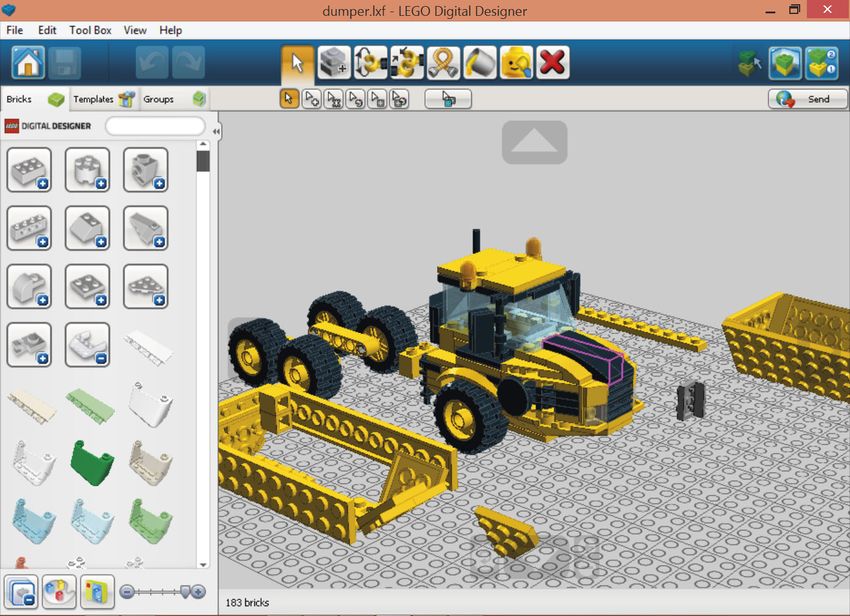Image resolution: width=850 pixels, height=616 pixels.
Task: Switch to View mode icon
Action: click(x=785, y=63)
